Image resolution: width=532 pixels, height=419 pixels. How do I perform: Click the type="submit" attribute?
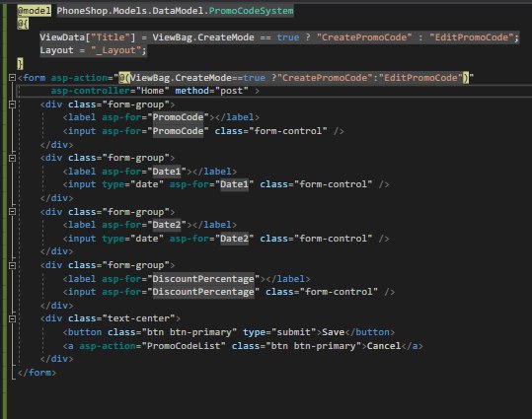279,332
